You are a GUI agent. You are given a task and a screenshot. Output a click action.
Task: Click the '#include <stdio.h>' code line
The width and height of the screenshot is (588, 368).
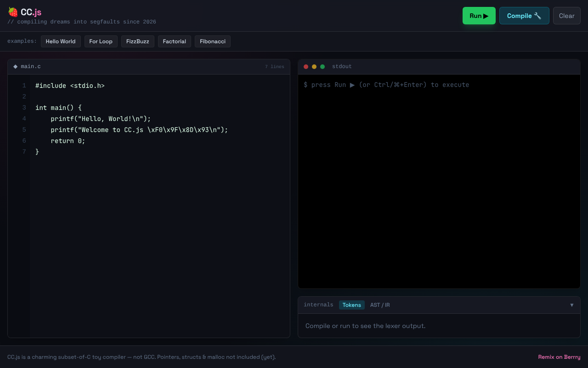70,86
